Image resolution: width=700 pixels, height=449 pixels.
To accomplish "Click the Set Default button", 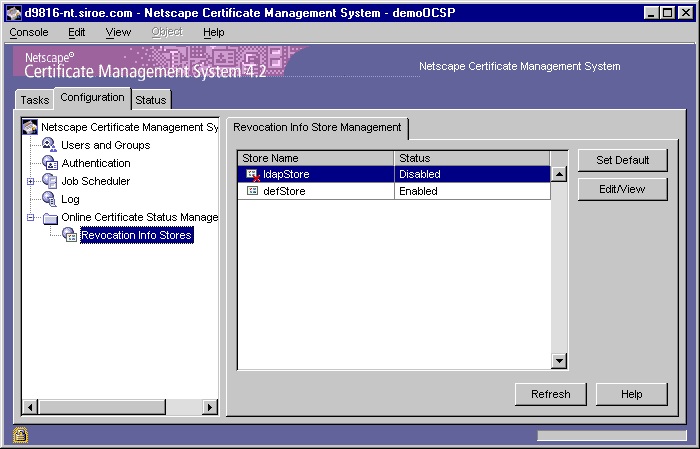I will 622,160.
